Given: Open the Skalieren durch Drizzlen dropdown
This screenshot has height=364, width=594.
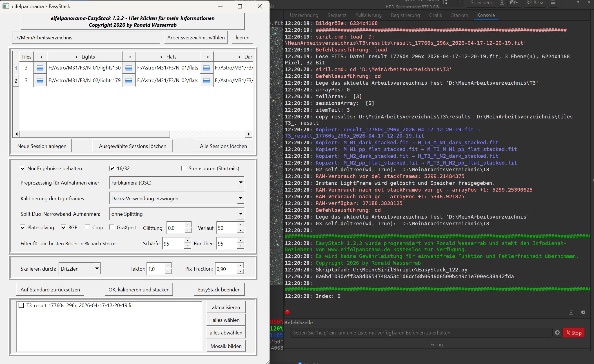Looking at the screenshot, I should click(79, 269).
